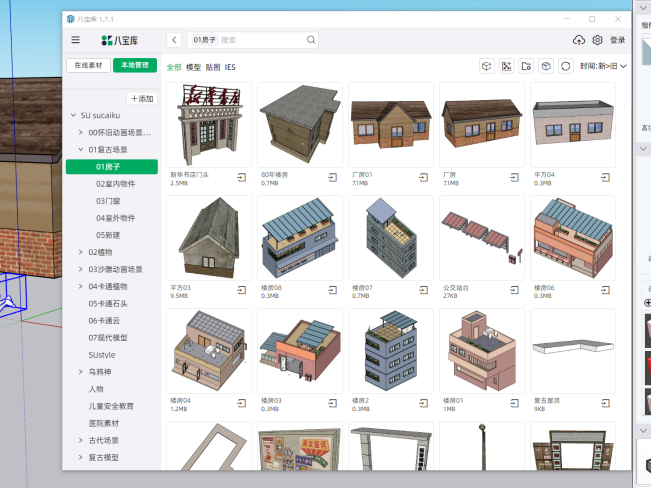
Task: Open the hamburger menu icon
Action: (75, 40)
